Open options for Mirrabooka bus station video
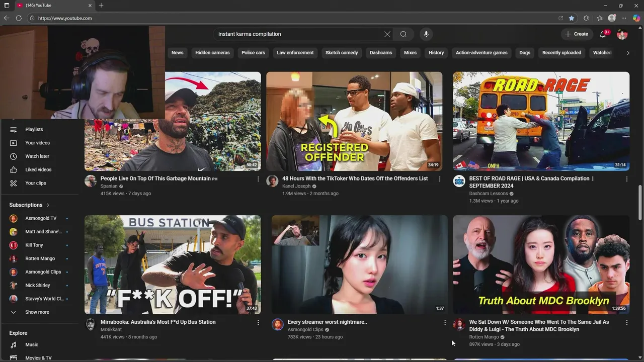This screenshot has height=362, width=644. coord(258,322)
